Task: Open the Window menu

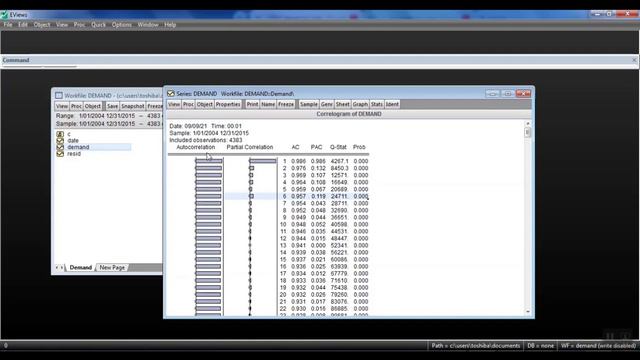Action: tap(148, 25)
